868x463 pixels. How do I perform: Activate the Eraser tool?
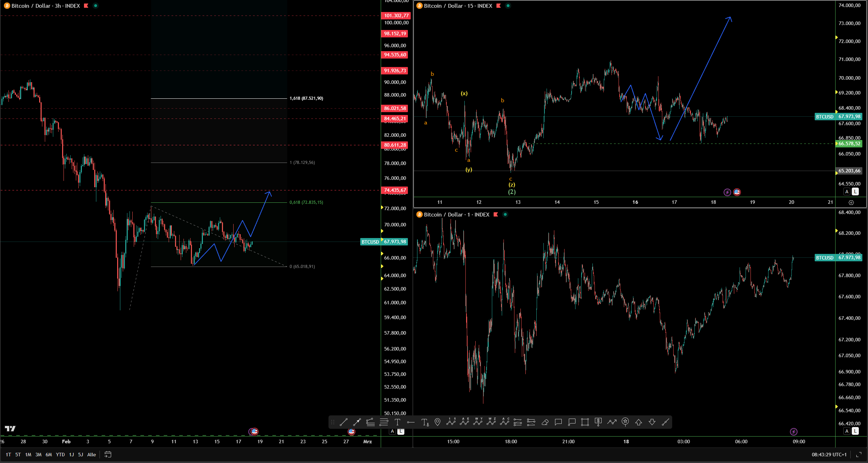pos(545,422)
